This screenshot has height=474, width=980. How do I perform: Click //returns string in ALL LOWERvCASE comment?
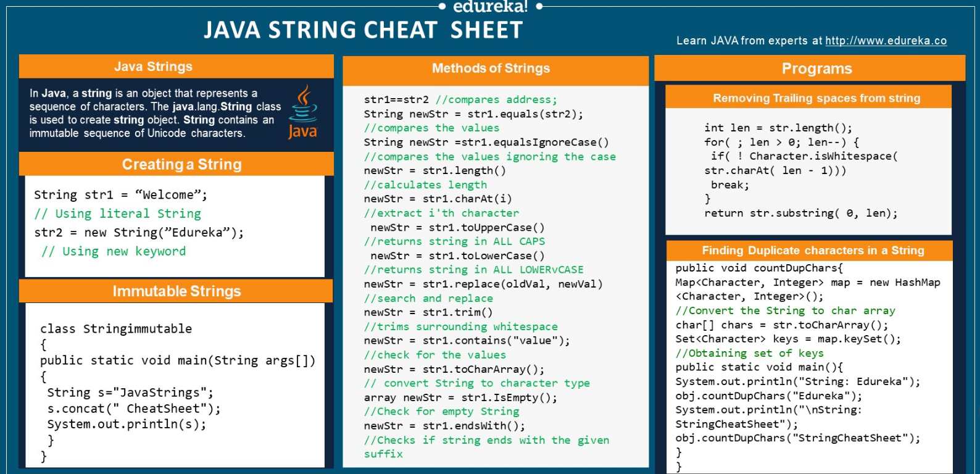[474, 270]
